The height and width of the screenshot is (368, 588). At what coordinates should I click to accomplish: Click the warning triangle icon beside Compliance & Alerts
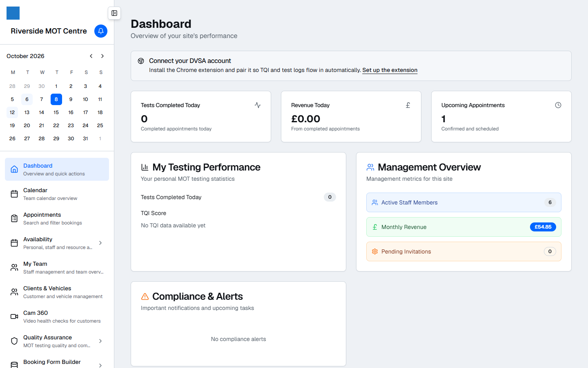point(145,296)
